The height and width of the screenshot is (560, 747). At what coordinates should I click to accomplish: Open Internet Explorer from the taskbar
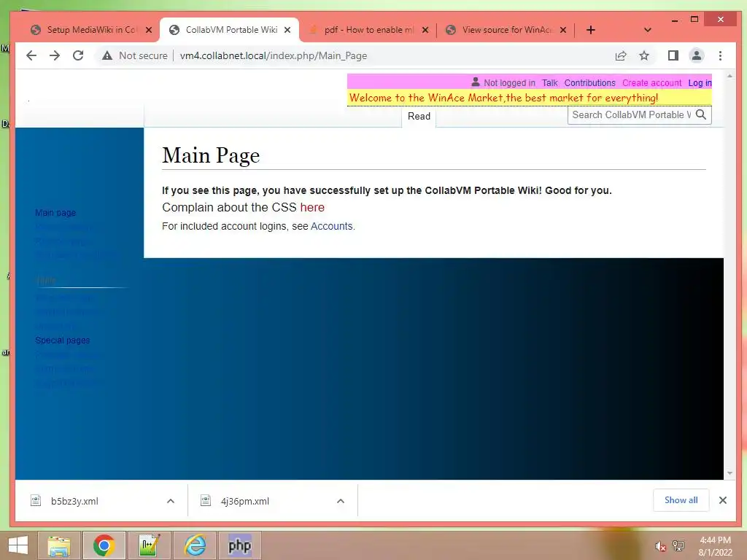pyautogui.click(x=195, y=545)
